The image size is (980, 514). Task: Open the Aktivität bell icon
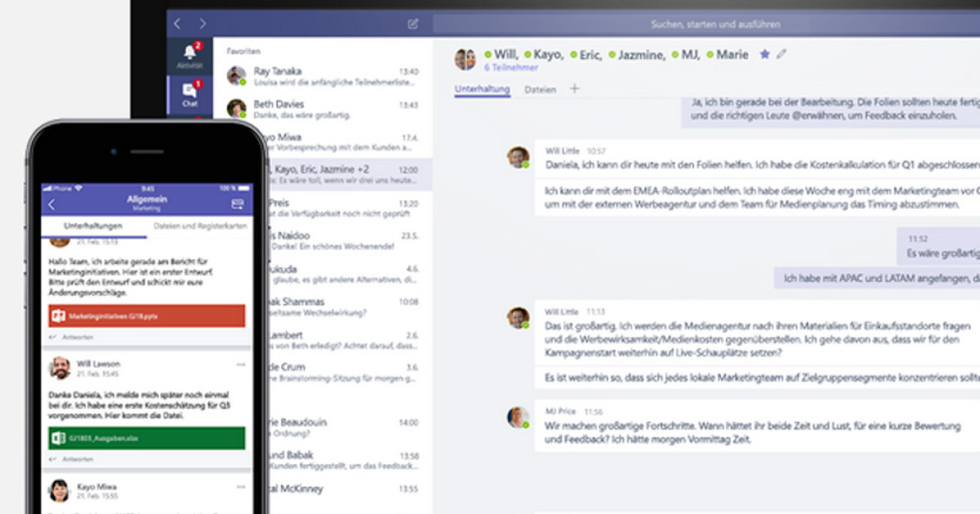pos(189,54)
